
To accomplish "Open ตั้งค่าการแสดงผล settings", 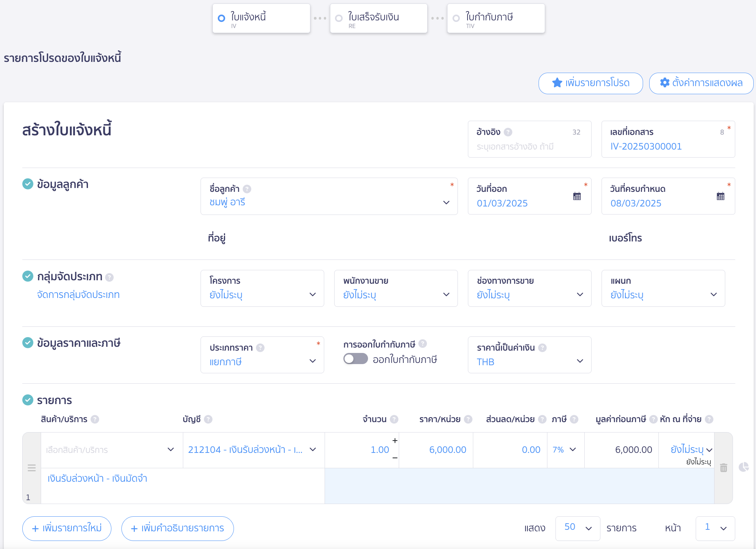I will tap(701, 83).
